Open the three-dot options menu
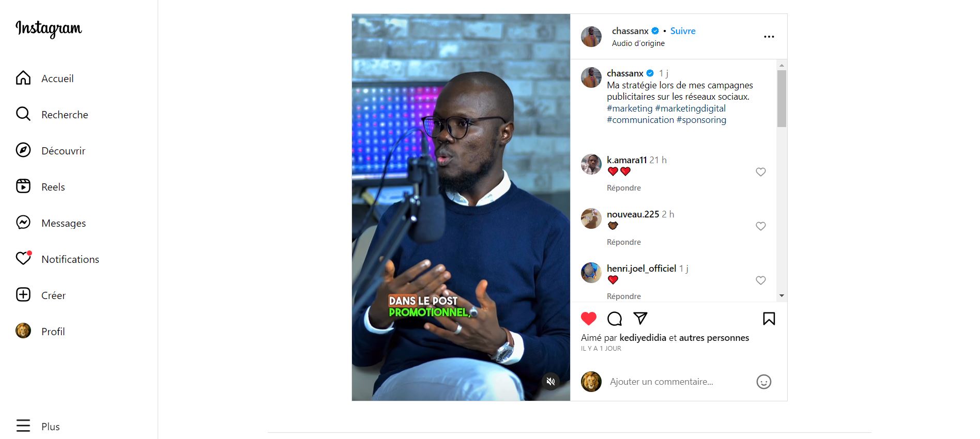This screenshot has height=439, width=980. click(x=769, y=37)
